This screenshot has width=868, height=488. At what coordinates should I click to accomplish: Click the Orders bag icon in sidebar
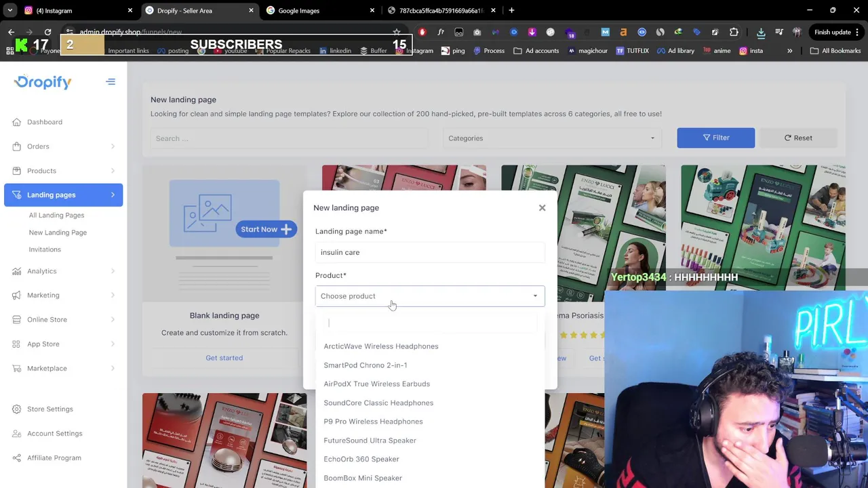click(16, 146)
